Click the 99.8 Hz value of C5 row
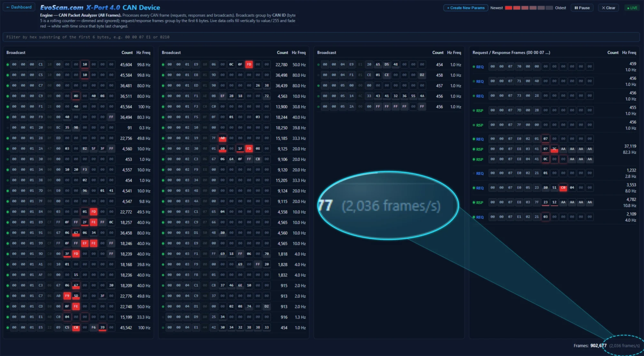The width and height of the screenshot is (644, 356). (144, 75)
